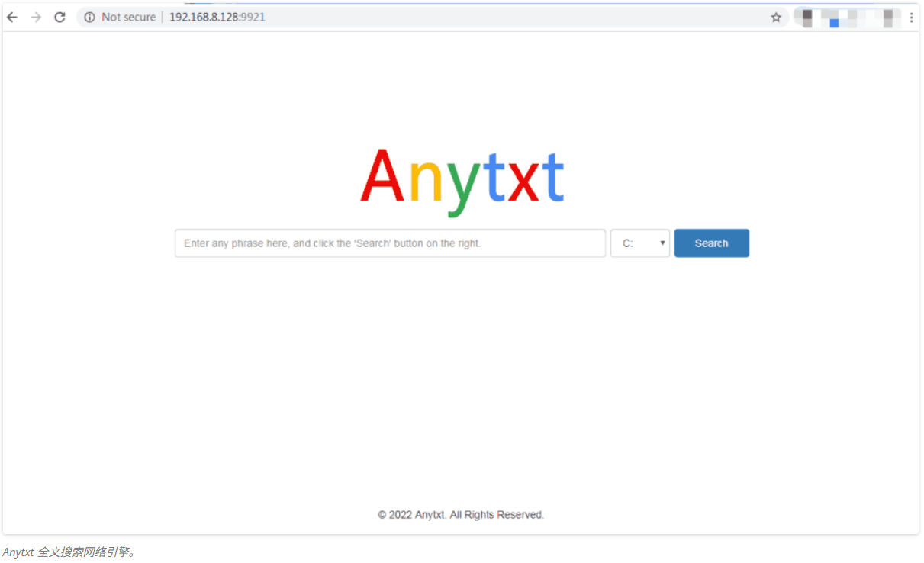This screenshot has width=924, height=563.
Task: Click the colorful Anytxt logo
Action: [x=462, y=180]
